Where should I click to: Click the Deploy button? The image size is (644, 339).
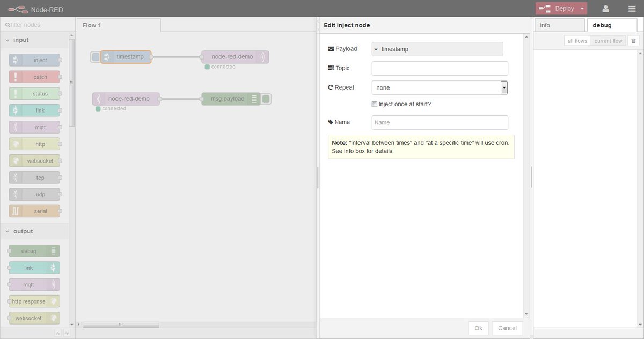click(557, 9)
